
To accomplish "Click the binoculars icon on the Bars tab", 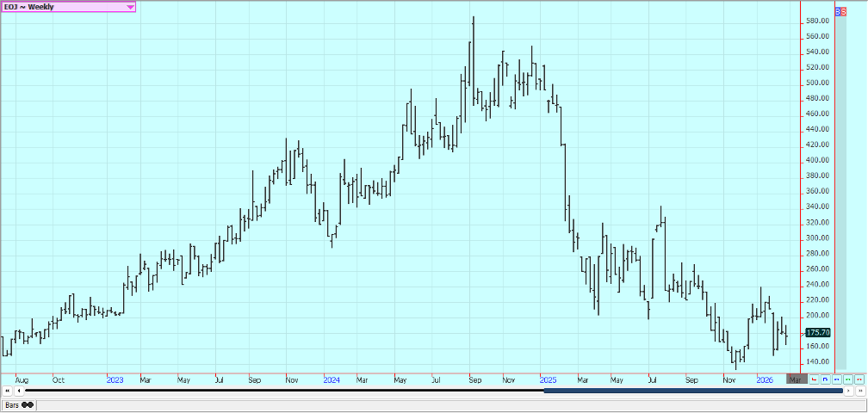I will [x=27, y=404].
